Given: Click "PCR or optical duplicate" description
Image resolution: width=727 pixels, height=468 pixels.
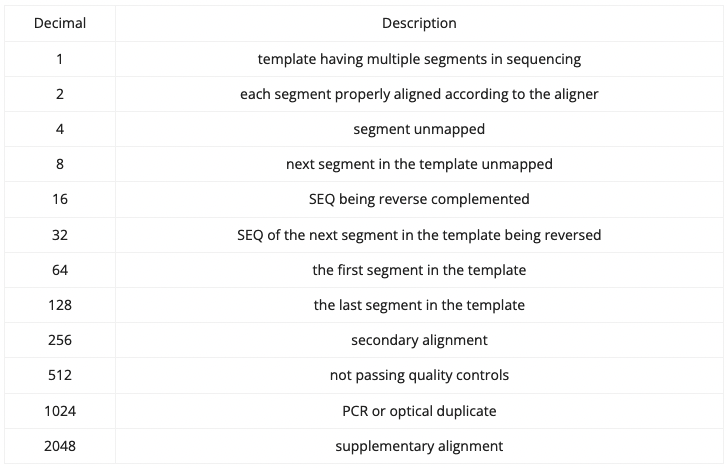Looking at the screenshot, I should pos(419,411).
